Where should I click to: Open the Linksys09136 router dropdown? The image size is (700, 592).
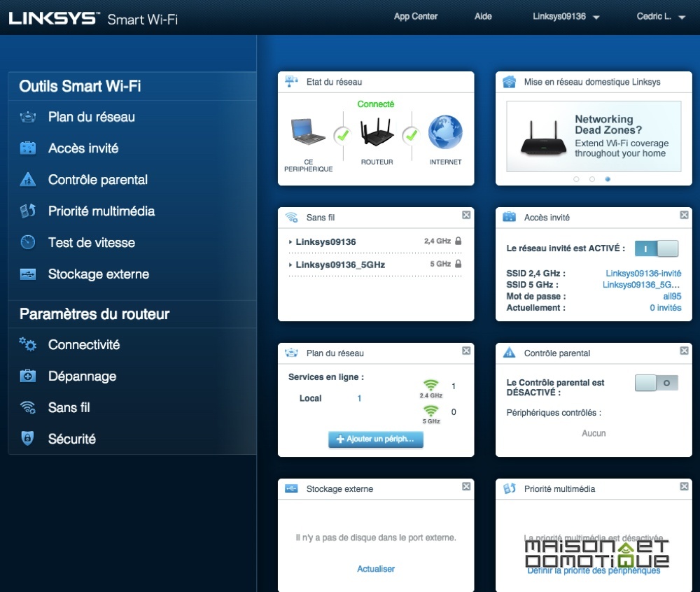[x=566, y=17]
